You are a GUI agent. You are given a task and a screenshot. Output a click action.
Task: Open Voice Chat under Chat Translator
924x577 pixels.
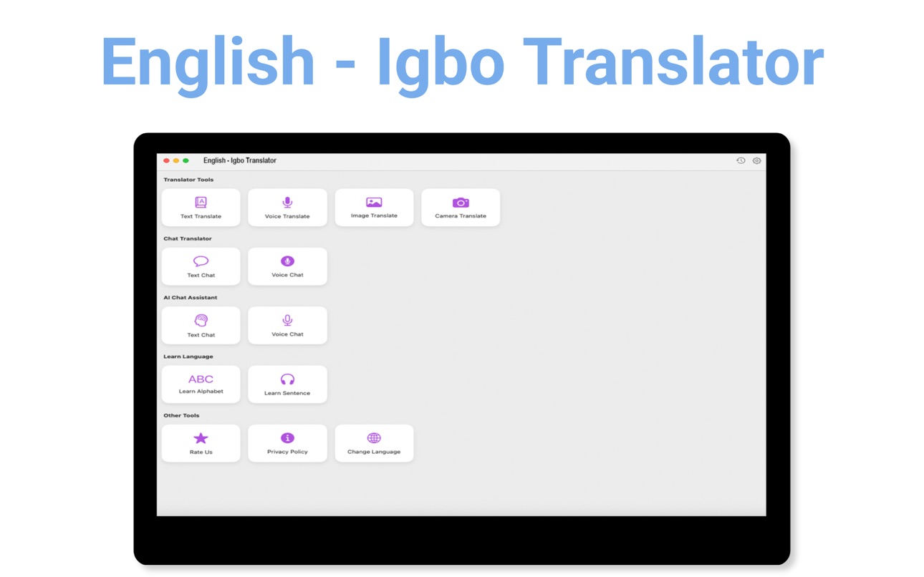tap(287, 266)
